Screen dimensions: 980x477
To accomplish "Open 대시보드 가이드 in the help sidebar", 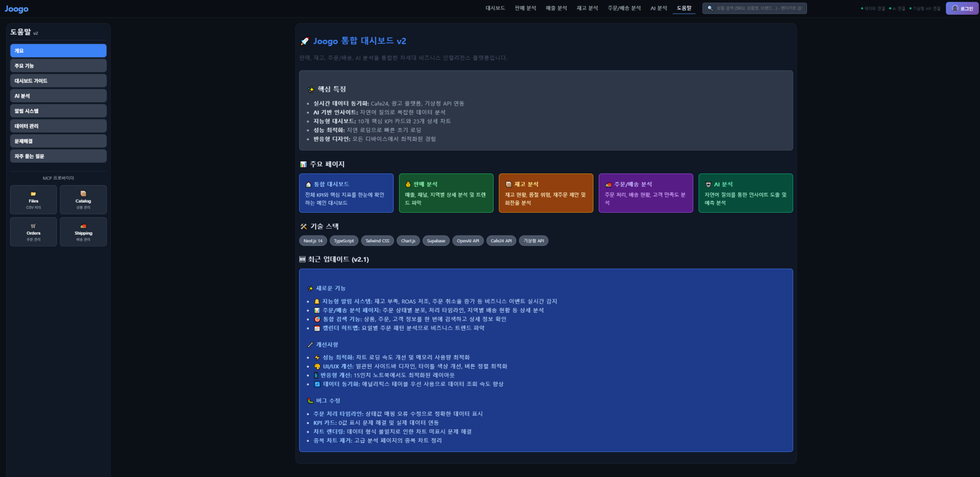I will point(58,81).
